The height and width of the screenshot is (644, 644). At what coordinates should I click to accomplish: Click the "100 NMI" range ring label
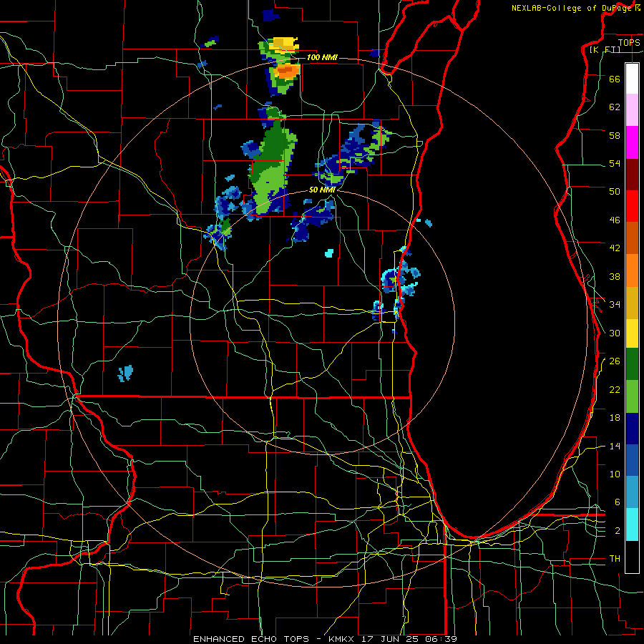click(x=322, y=57)
